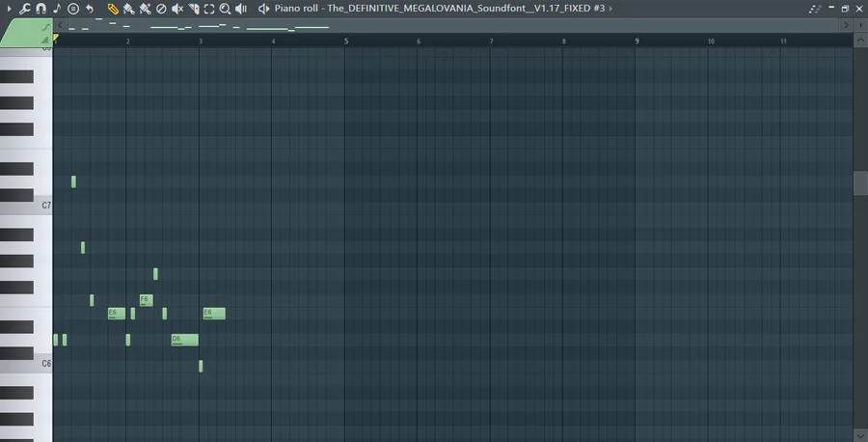The height and width of the screenshot is (442, 868).
Task: Open the wrench Tools menu
Action: click(x=25, y=9)
